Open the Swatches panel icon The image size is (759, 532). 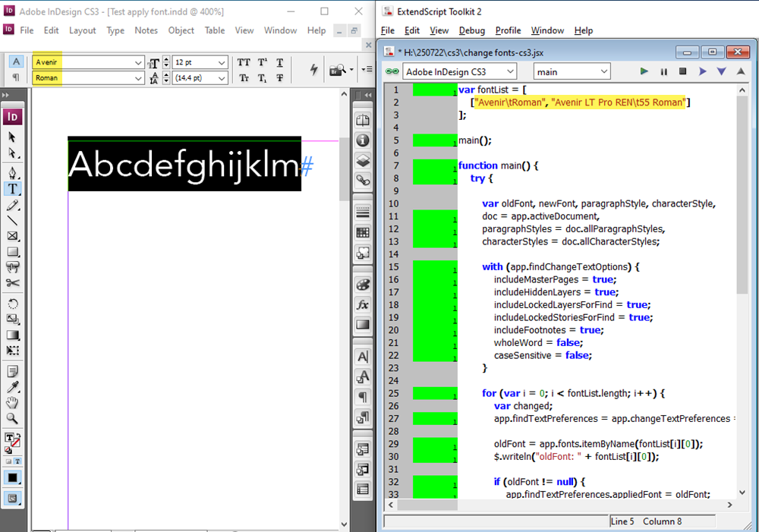(x=363, y=232)
